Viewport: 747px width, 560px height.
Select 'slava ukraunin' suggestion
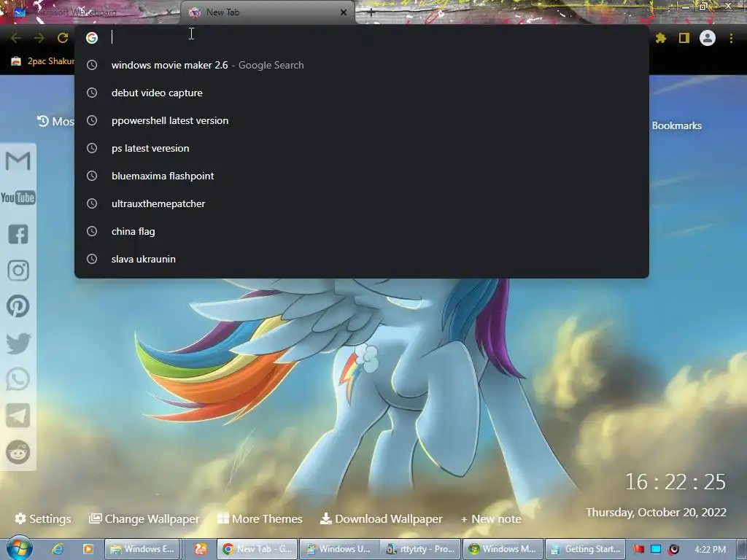[362, 259]
